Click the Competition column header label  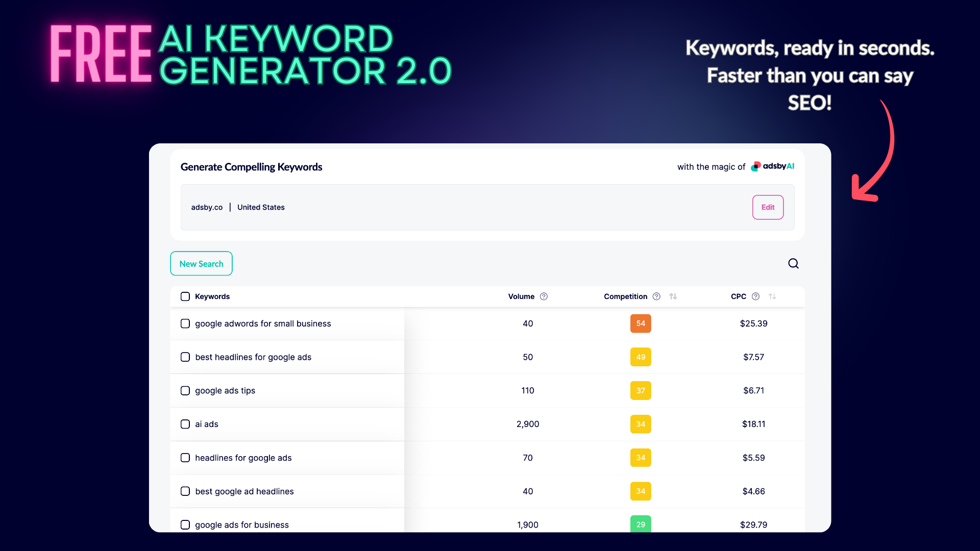(625, 296)
